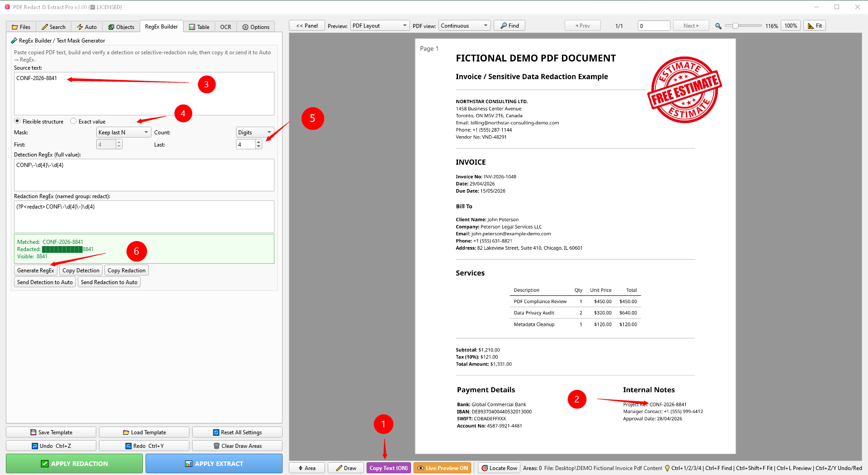Click the IBAN value in Payment Details

pos(501,412)
